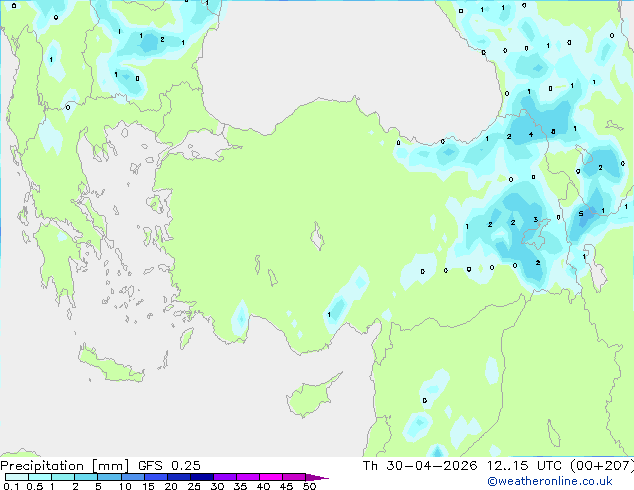This screenshot has width=634, height=490.
Task: Select the 'GFS 0.25' model label
Action: tap(169, 466)
